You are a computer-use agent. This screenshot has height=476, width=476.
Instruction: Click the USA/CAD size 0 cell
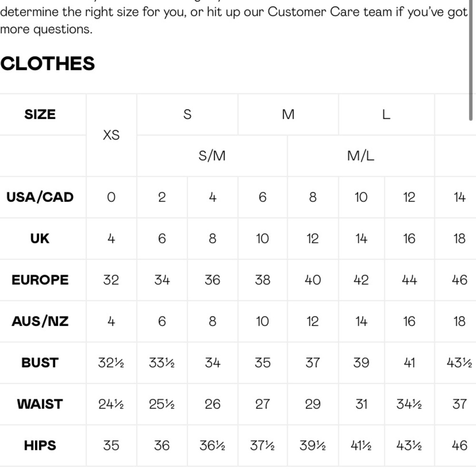coord(111,197)
